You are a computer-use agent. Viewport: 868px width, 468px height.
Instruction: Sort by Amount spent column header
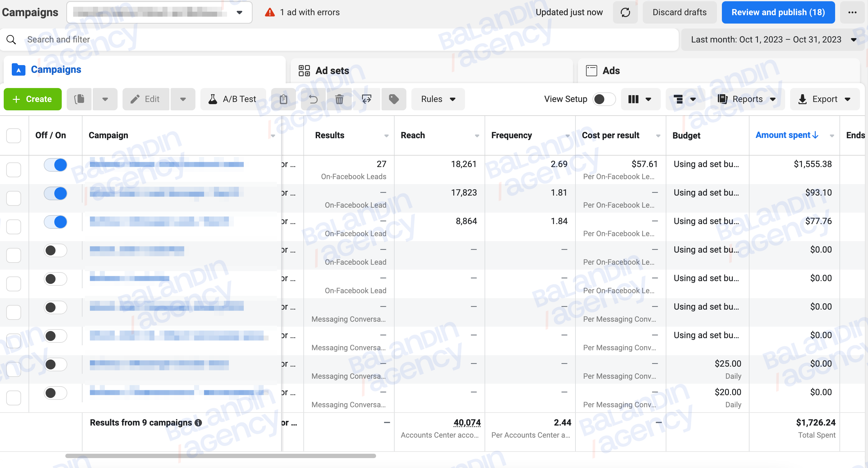click(786, 135)
